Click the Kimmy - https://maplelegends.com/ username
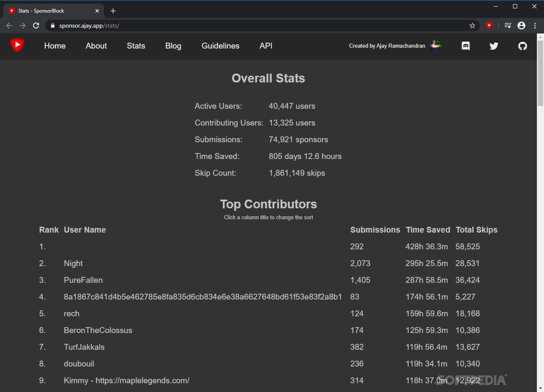 click(126, 381)
